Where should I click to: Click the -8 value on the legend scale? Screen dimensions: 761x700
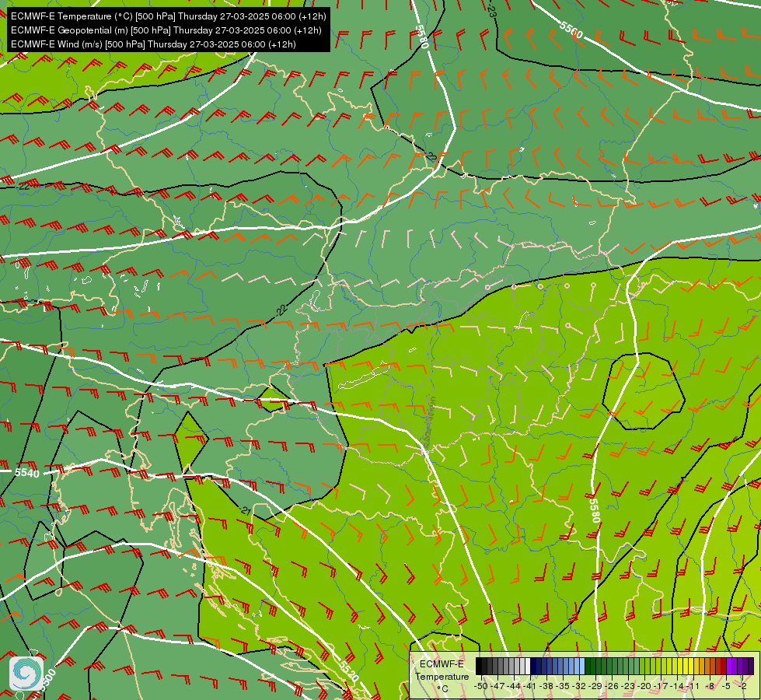(x=710, y=686)
